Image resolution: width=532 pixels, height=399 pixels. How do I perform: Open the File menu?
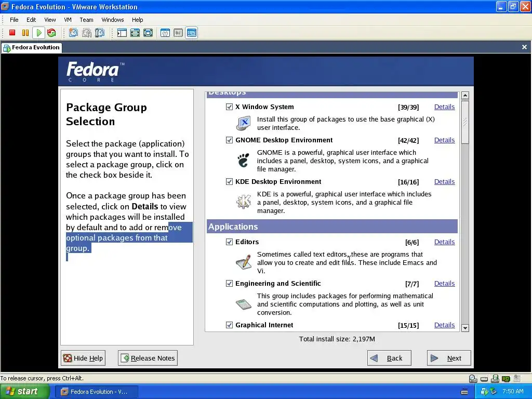[x=14, y=20]
